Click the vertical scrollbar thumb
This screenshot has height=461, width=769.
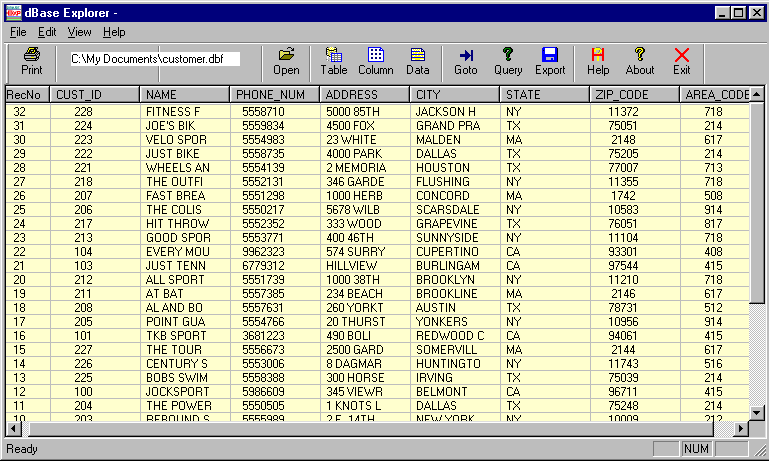757,202
